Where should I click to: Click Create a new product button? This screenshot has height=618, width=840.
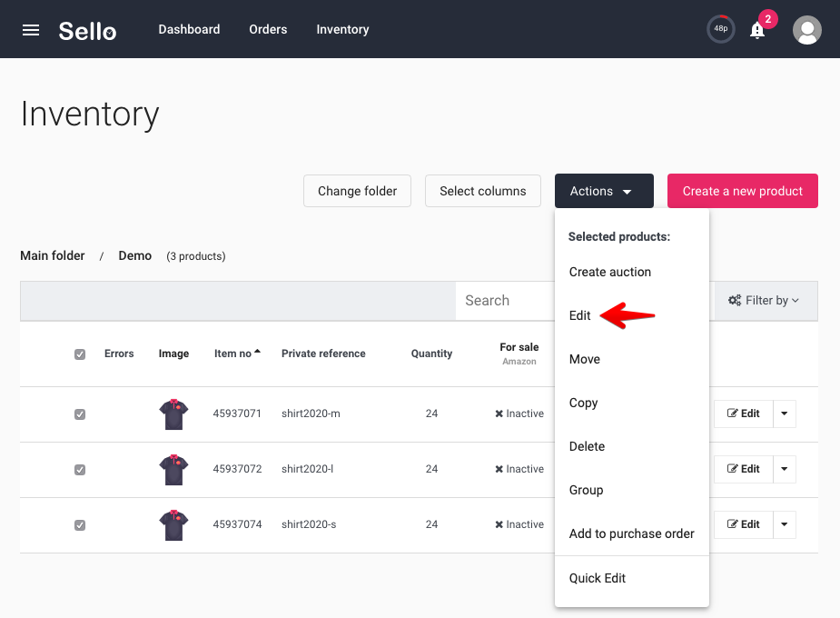pyautogui.click(x=743, y=191)
